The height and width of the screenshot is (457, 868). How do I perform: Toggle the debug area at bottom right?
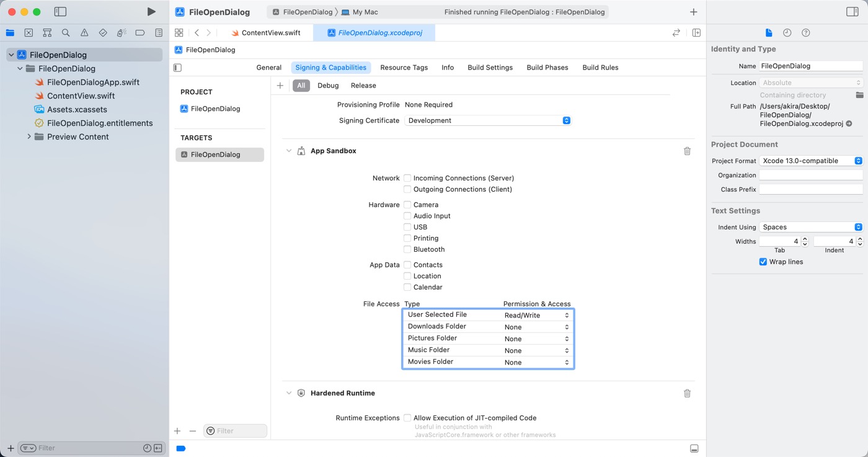(x=694, y=448)
